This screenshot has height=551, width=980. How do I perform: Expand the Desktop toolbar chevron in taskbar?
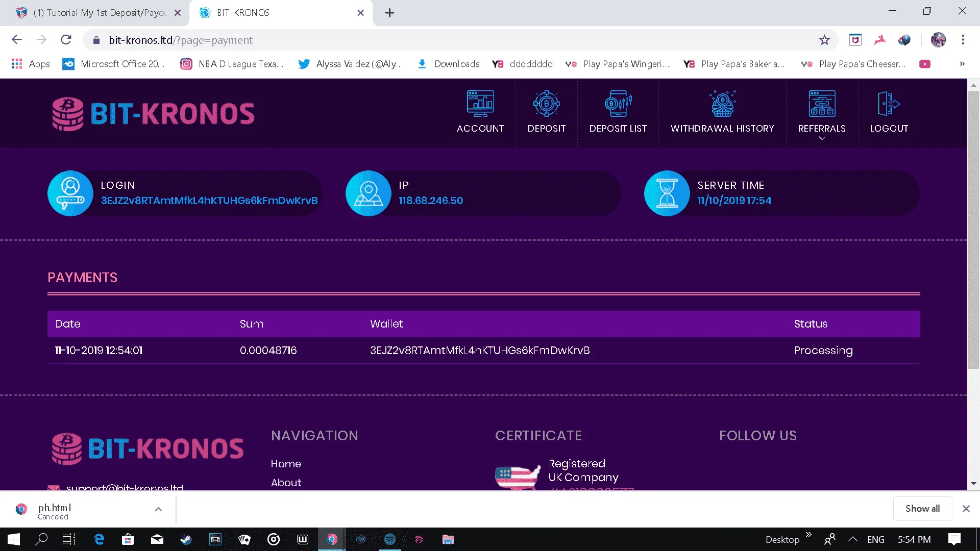(x=808, y=534)
